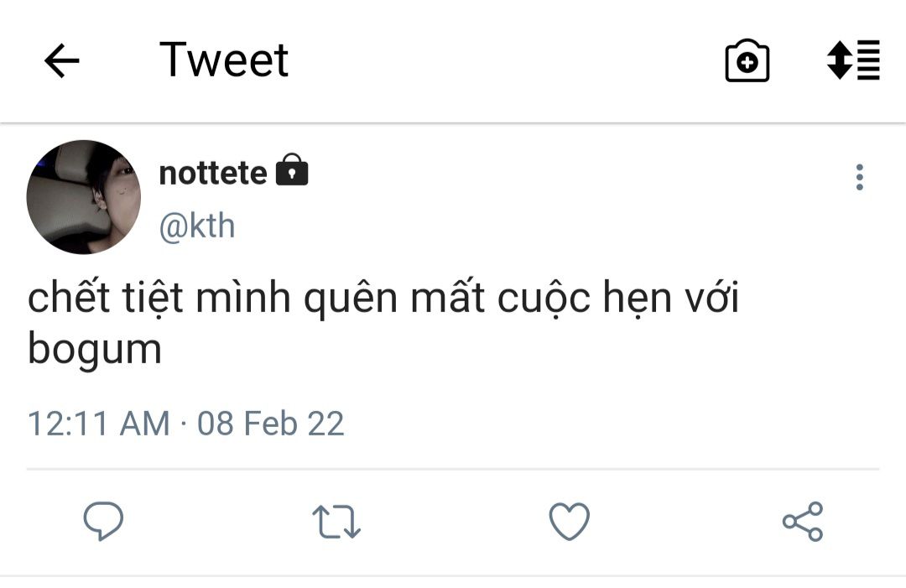
Task: Open the camera add-photo icon
Action: pyautogui.click(x=747, y=60)
